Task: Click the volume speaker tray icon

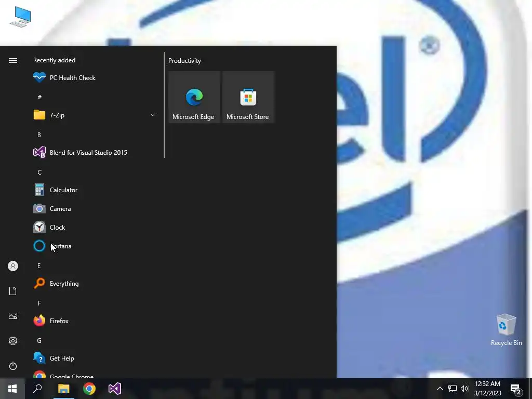Action: point(464,389)
